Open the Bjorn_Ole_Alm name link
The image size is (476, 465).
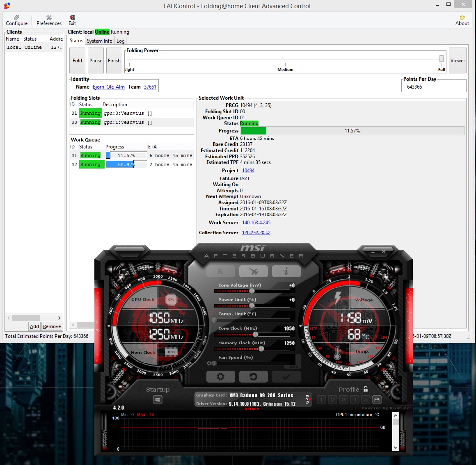[x=109, y=87]
